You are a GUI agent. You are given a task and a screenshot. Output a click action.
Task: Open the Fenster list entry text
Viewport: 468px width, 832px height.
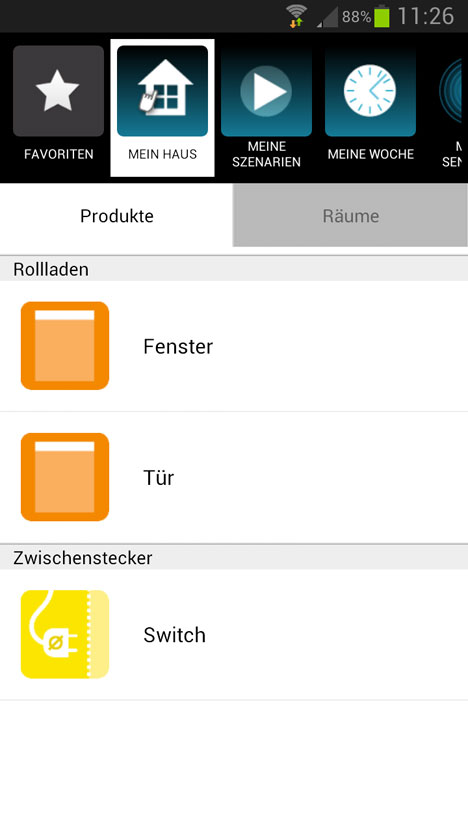[x=178, y=346]
